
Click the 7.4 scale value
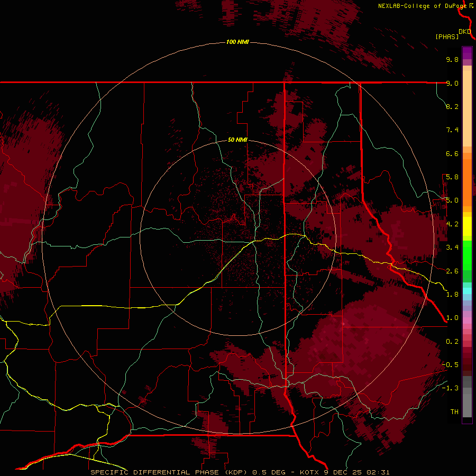452,130
